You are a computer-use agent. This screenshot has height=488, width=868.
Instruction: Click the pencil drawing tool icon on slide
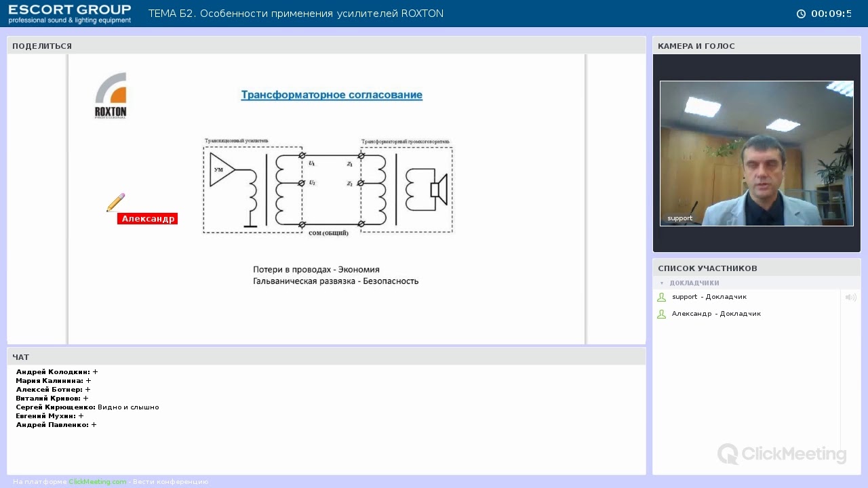coord(116,202)
